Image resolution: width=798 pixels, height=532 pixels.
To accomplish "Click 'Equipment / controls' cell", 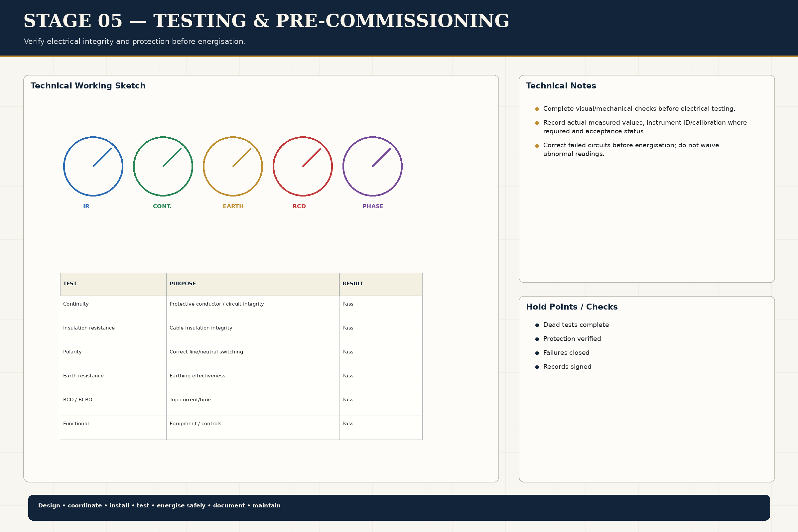I will [253, 428].
